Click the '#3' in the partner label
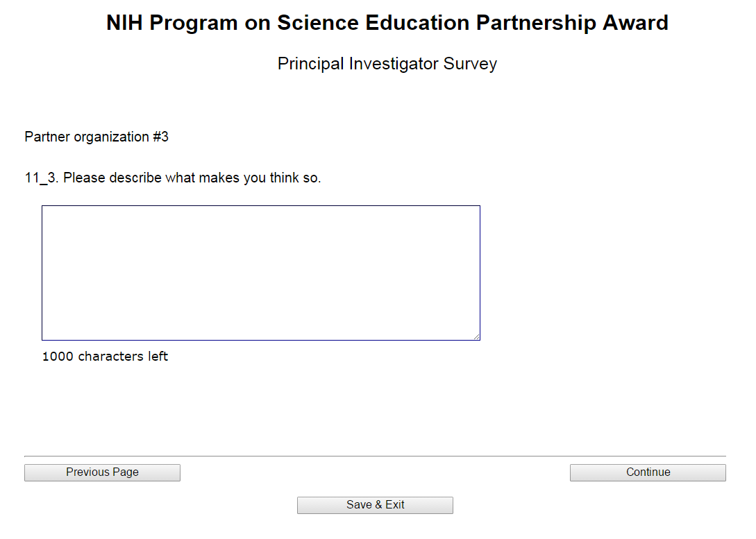The image size is (756, 539). click(160, 137)
